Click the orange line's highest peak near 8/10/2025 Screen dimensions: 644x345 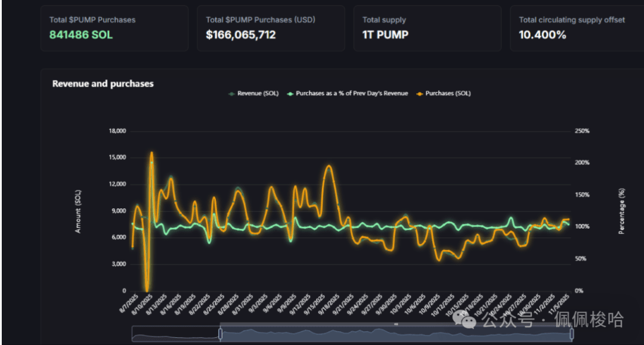152,154
